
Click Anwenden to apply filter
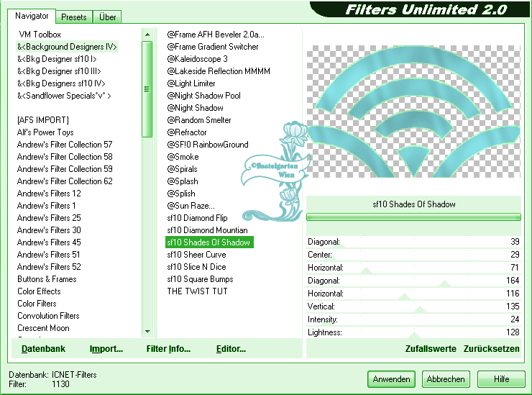click(391, 379)
